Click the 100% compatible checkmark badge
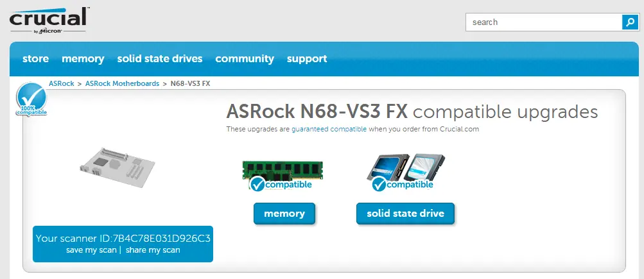Image resolution: width=644 pixels, height=279 pixels. pos(31,99)
